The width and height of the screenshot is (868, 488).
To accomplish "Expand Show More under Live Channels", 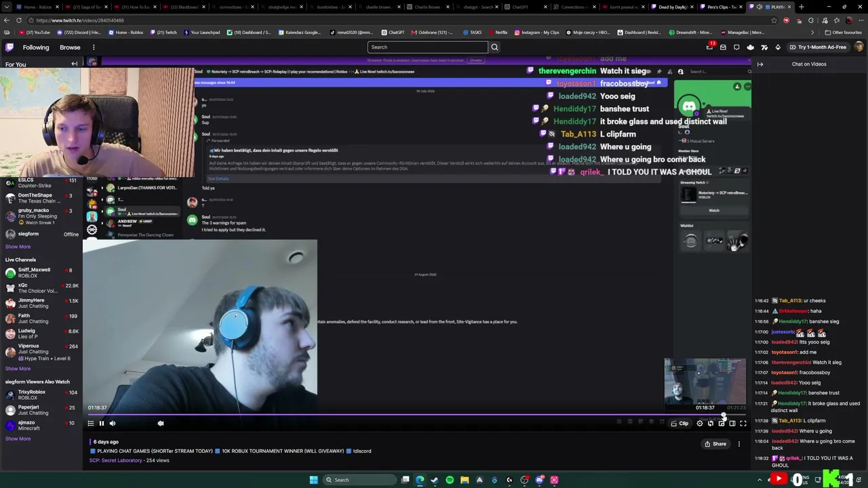I will [18, 369].
